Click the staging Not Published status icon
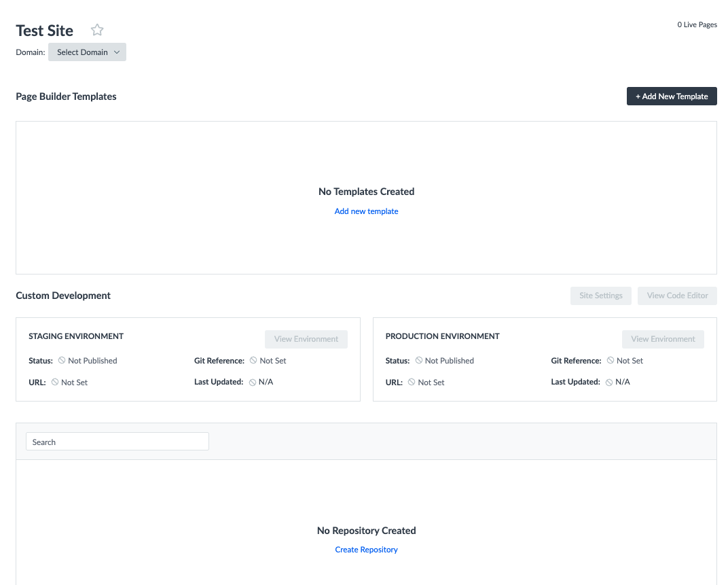Image resolution: width=728 pixels, height=585 pixels. pyautogui.click(x=62, y=360)
